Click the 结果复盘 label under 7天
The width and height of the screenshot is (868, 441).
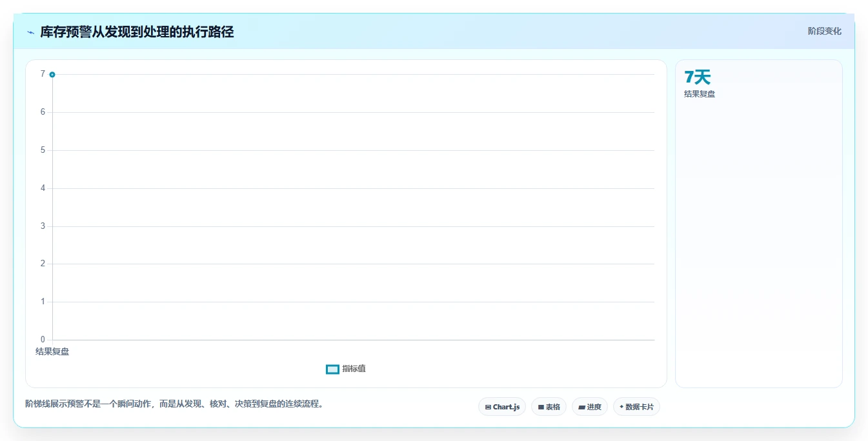tap(700, 94)
